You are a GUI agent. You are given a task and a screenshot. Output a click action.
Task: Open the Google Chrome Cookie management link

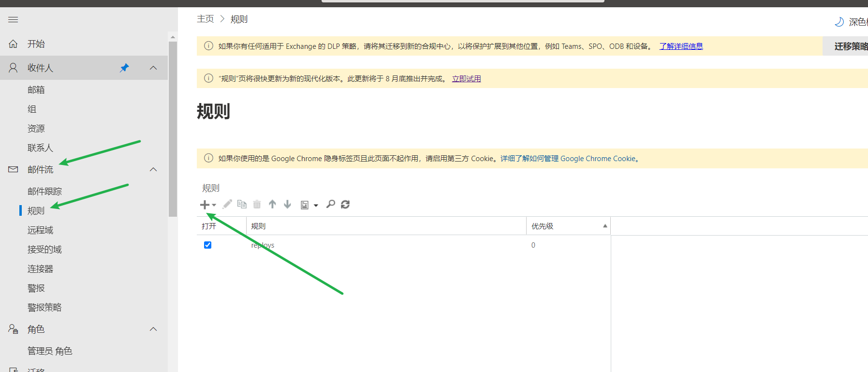[569, 158]
